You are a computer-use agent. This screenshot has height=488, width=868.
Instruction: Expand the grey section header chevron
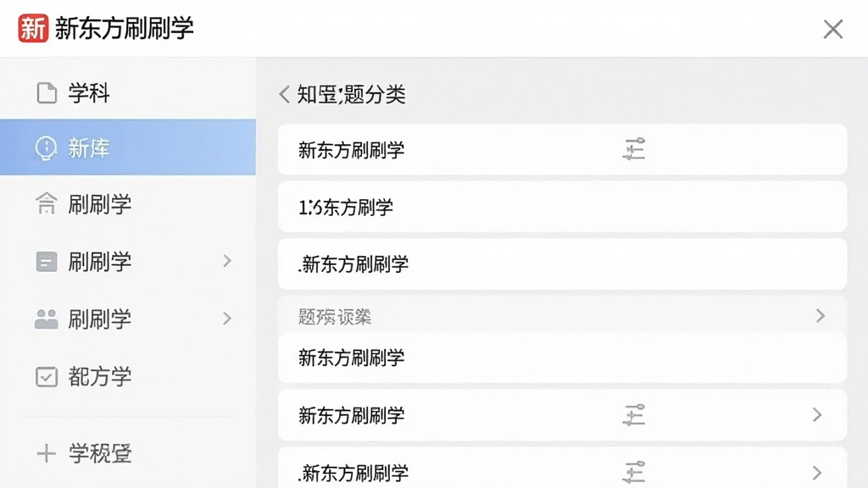tap(821, 316)
